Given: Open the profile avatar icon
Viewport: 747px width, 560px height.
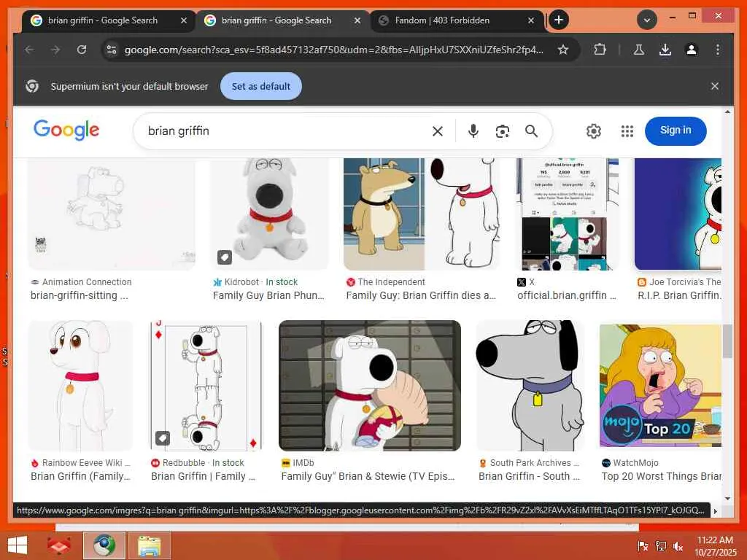Looking at the screenshot, I should (x=692, y=50).
